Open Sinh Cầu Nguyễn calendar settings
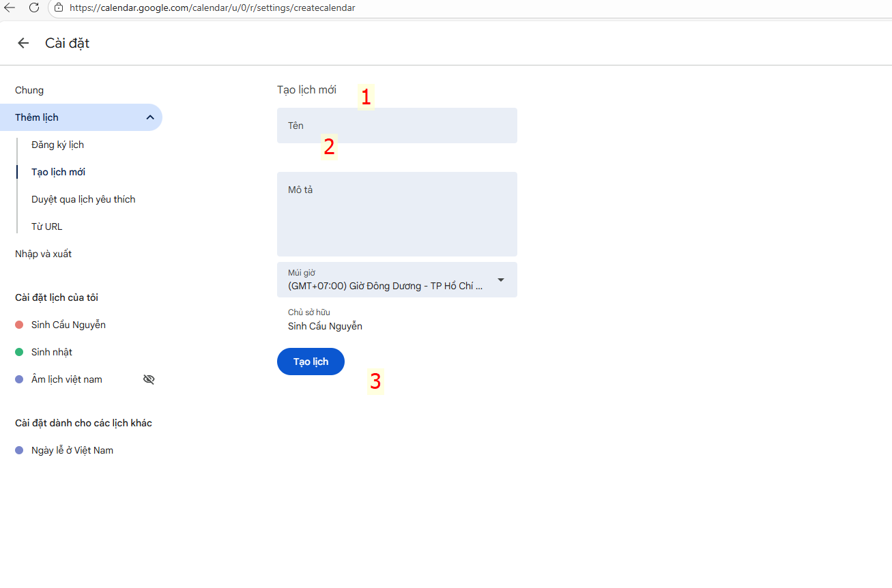 pos(68,325)
